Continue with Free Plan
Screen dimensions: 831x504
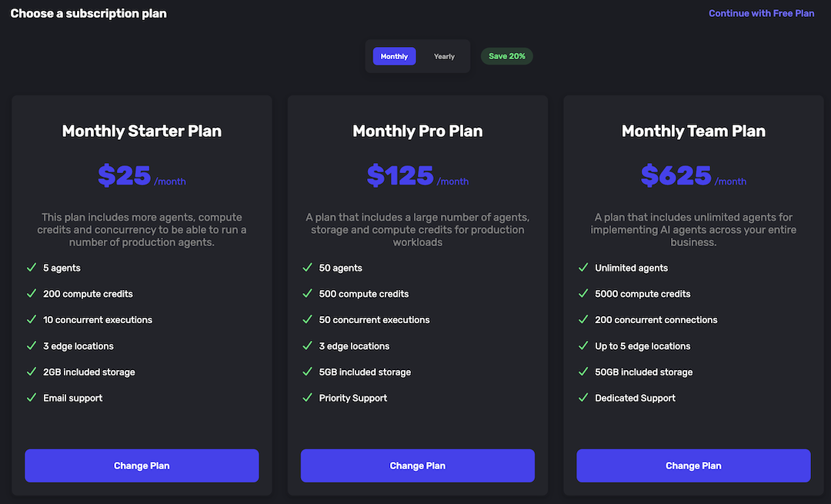[x=761, y=13]
